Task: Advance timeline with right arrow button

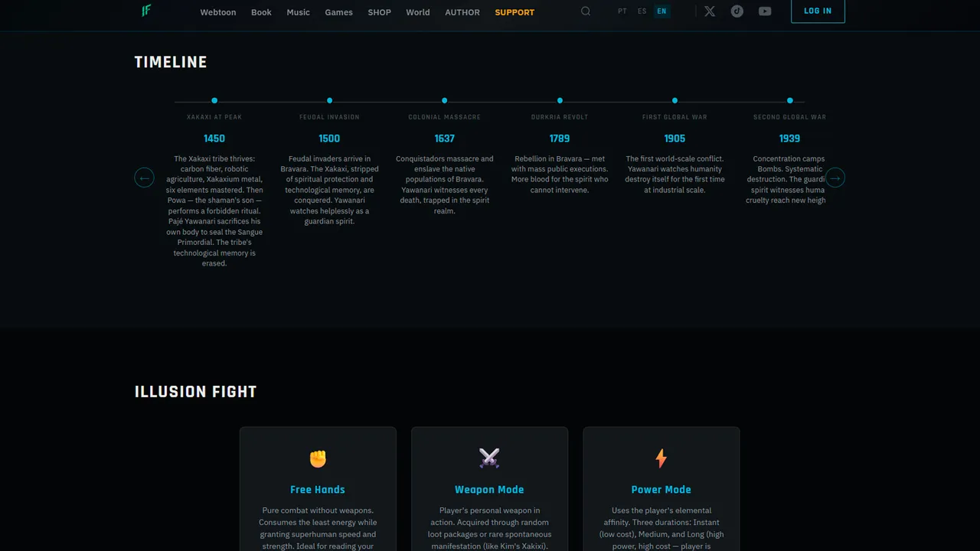Action: 835,178
